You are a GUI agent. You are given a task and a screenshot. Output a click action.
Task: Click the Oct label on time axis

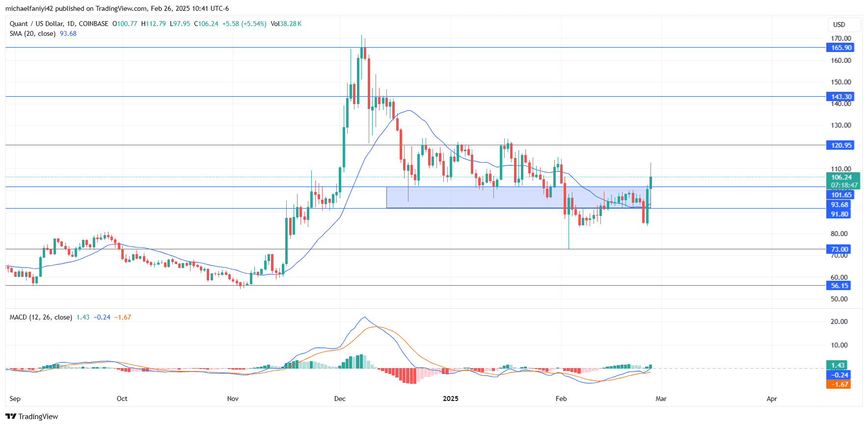click(x=122, y=399)
